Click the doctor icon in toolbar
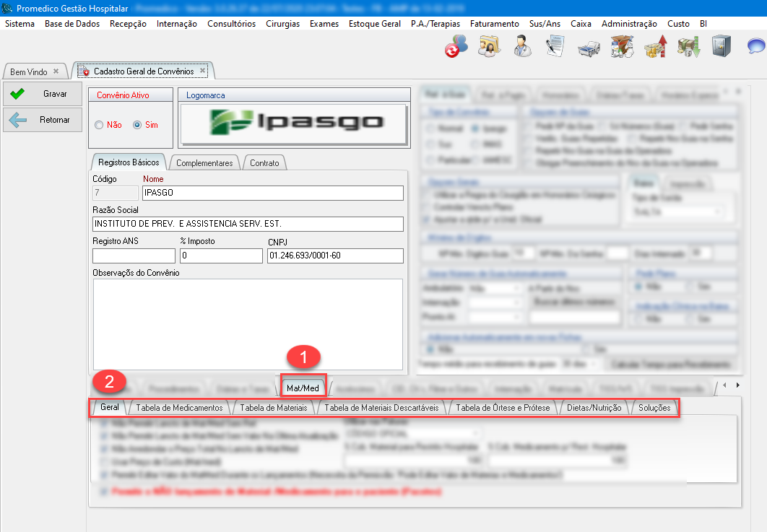This screenshot has width=767, height=532. [521, 46]
